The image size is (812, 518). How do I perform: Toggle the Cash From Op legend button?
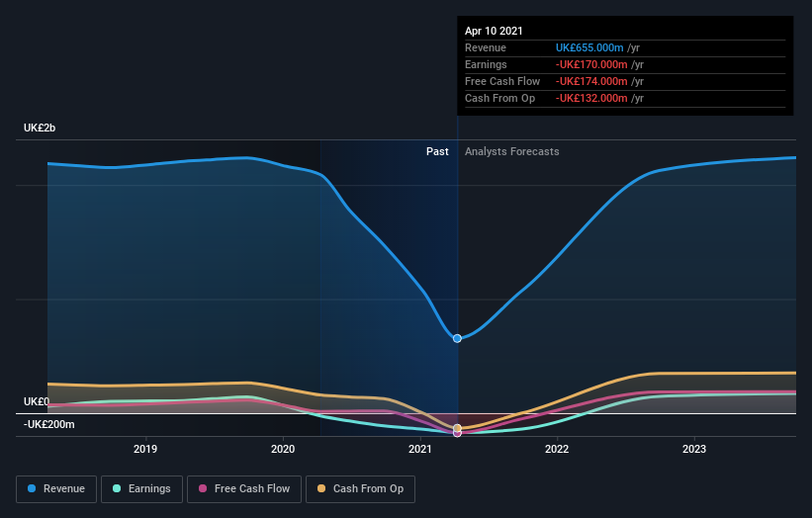pyautogui.click(x=360, y=489)
